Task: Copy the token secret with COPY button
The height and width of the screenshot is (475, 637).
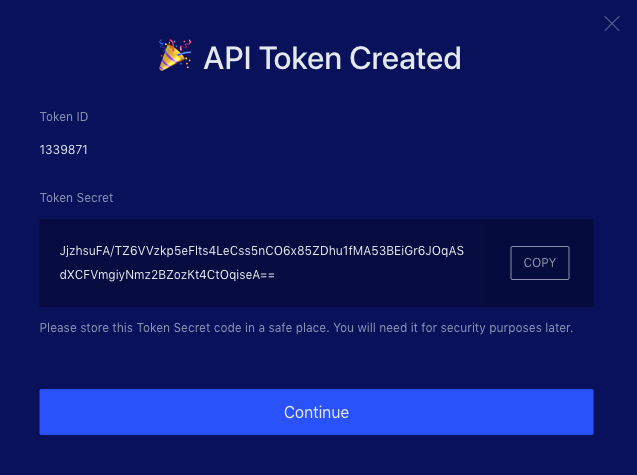Action: [x=540, y=263]
